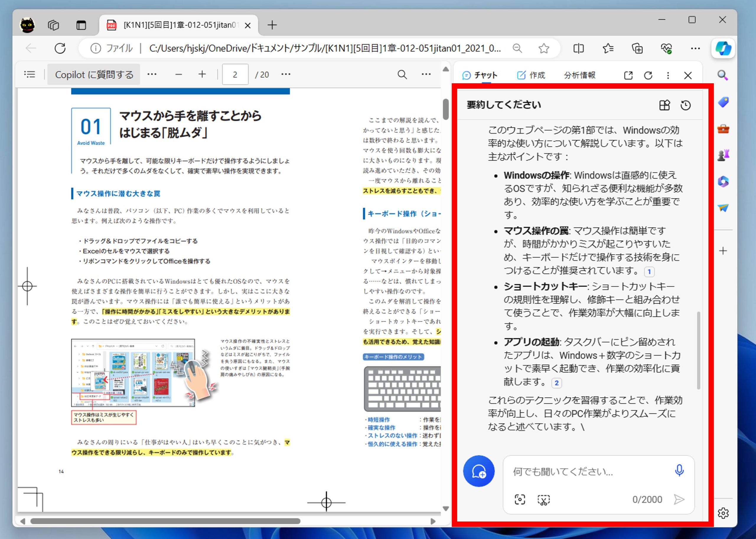Refresh the Copilot pane
Screen dimensions: 756x539
[648, 76]
